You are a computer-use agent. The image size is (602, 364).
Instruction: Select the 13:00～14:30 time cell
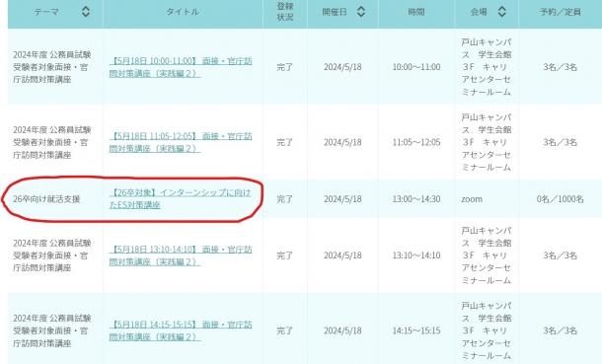[x=416, y=199]
